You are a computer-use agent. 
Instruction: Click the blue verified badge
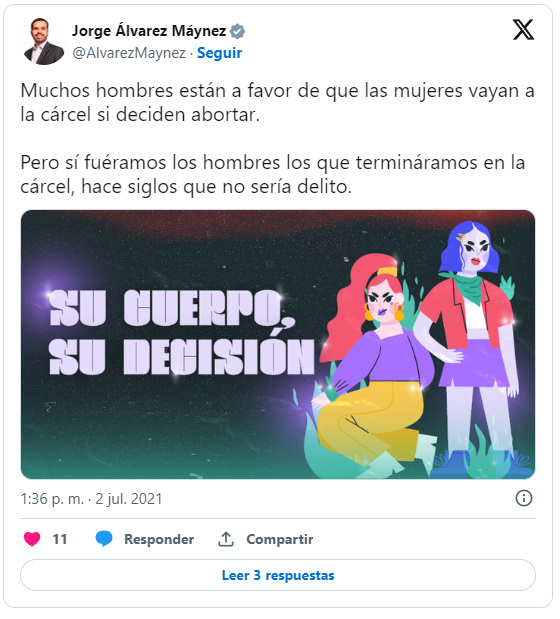(x=240, y=31)
